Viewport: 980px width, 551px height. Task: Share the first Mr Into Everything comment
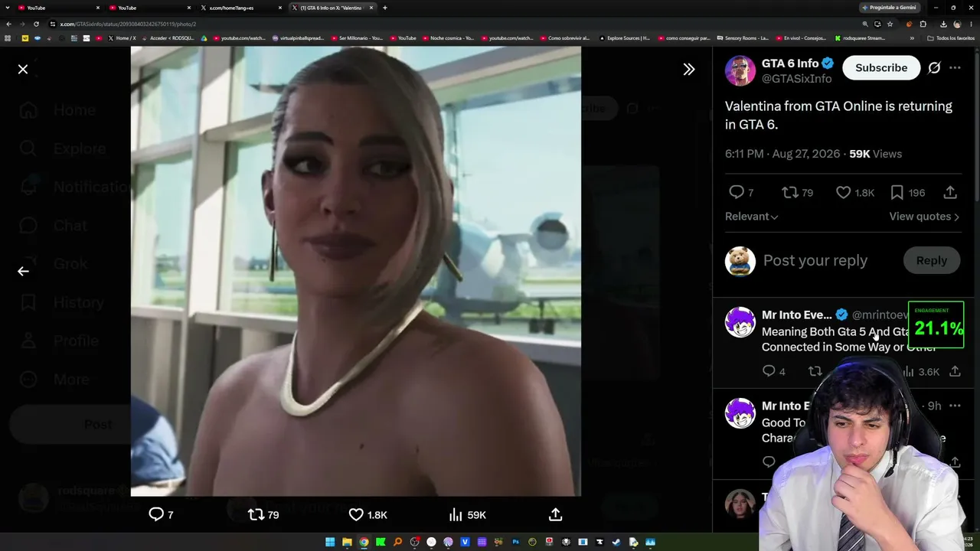[955, 371]
